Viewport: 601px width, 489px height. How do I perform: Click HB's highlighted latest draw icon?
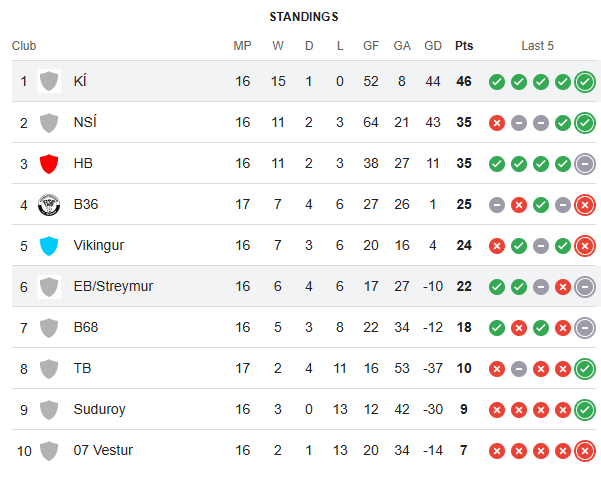click(585, 164)
